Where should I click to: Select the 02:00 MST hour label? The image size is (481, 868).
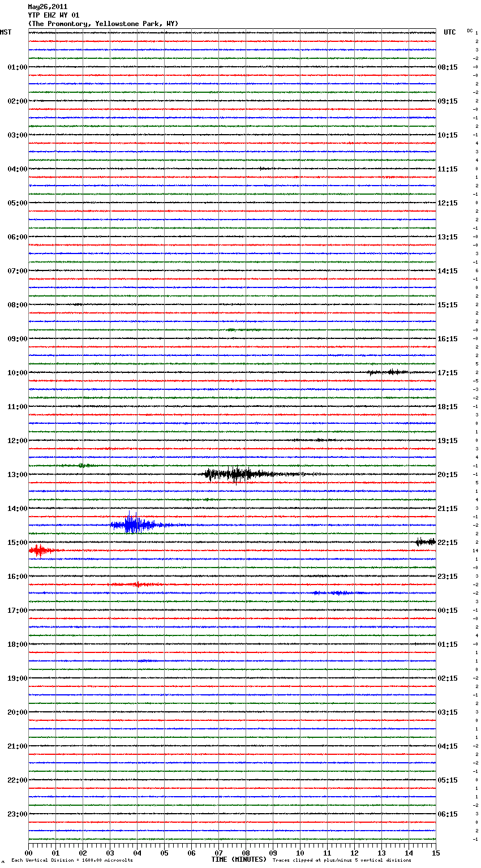click(18, 101)
